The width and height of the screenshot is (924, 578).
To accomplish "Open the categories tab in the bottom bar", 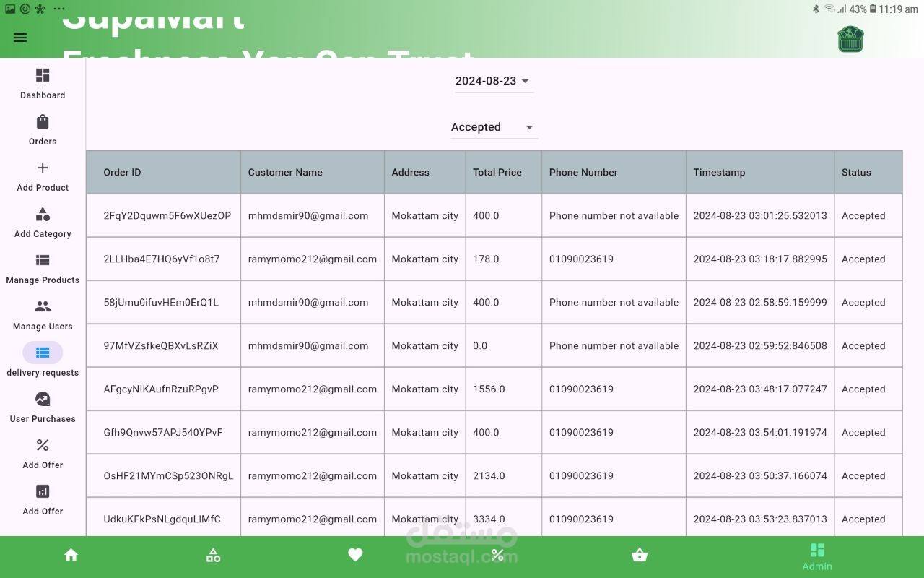I will coord(213,555).
